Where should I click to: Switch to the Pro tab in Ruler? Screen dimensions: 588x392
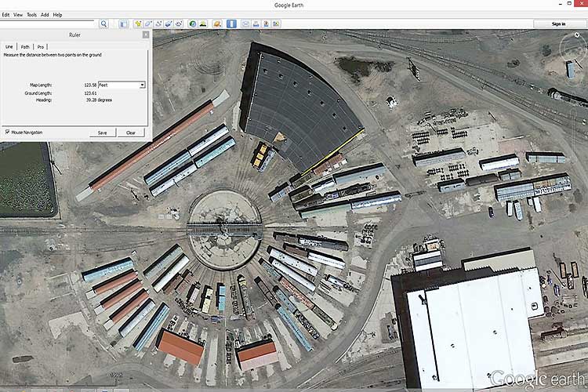[41, 46]
